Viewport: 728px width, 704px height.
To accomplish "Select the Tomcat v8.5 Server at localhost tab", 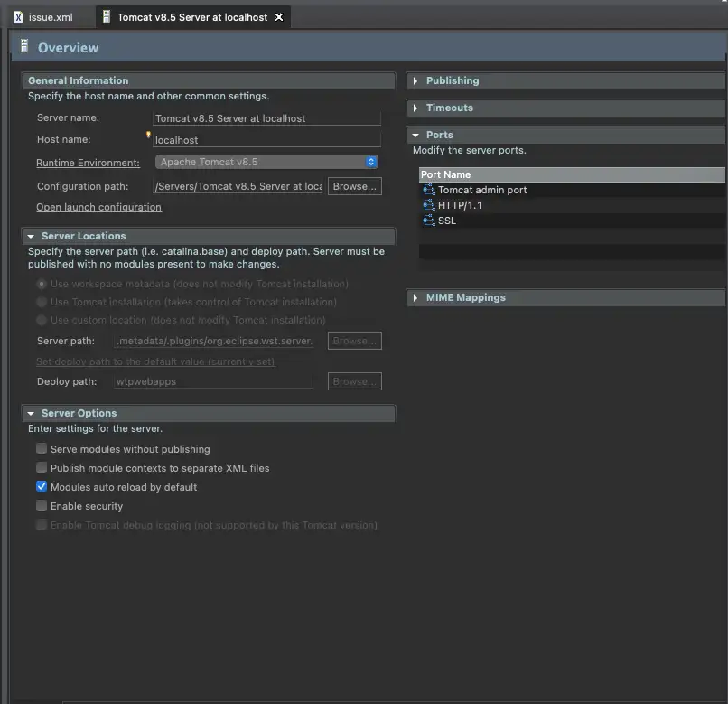I will (x=191, y=17).
